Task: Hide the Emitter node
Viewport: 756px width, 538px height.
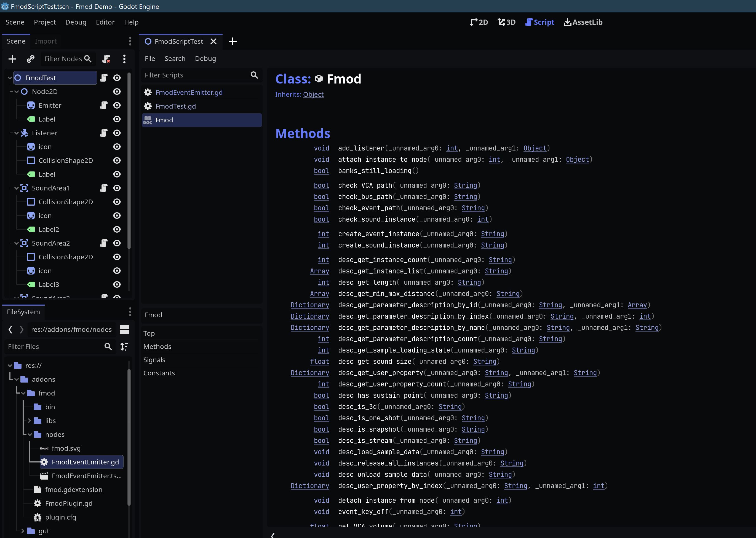Action: pyautogui.click(x=117, y=105)
